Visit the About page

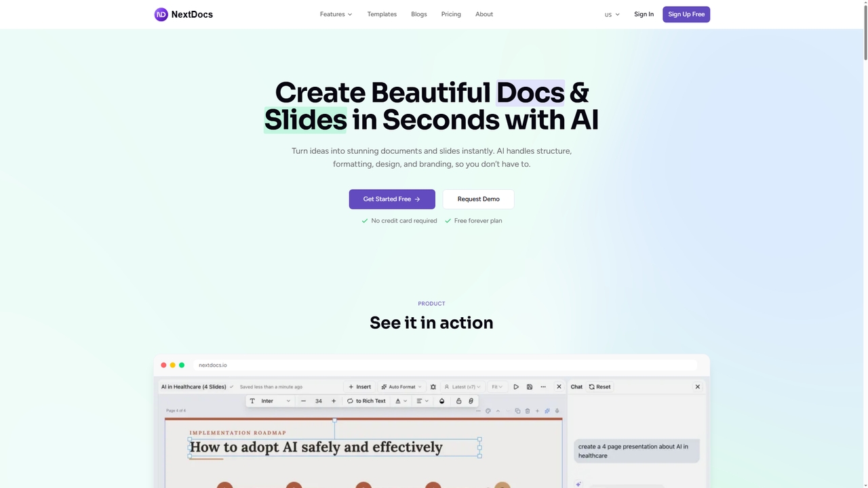pos(484,14)
